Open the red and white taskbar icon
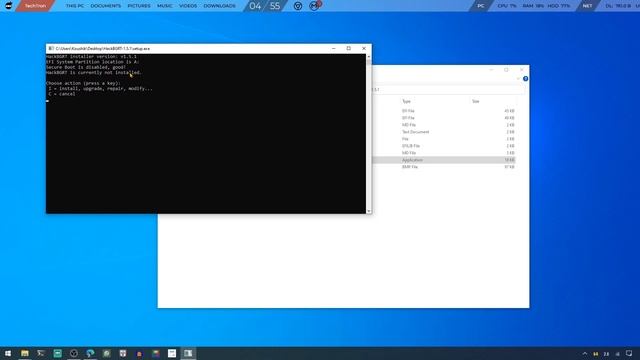Image resolution: width=640 pixels, height=360 pixels. coord(123,353)
